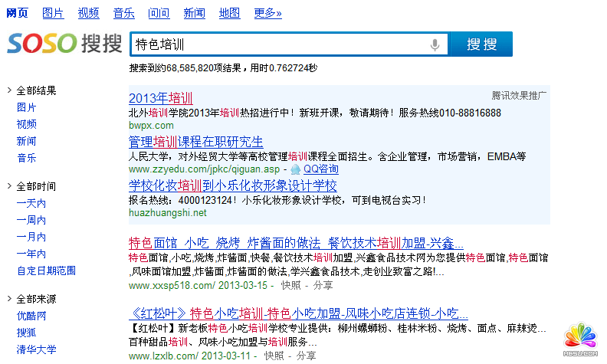
Task: Select 新闻 in the left sidebar
Action: [26, 141]
